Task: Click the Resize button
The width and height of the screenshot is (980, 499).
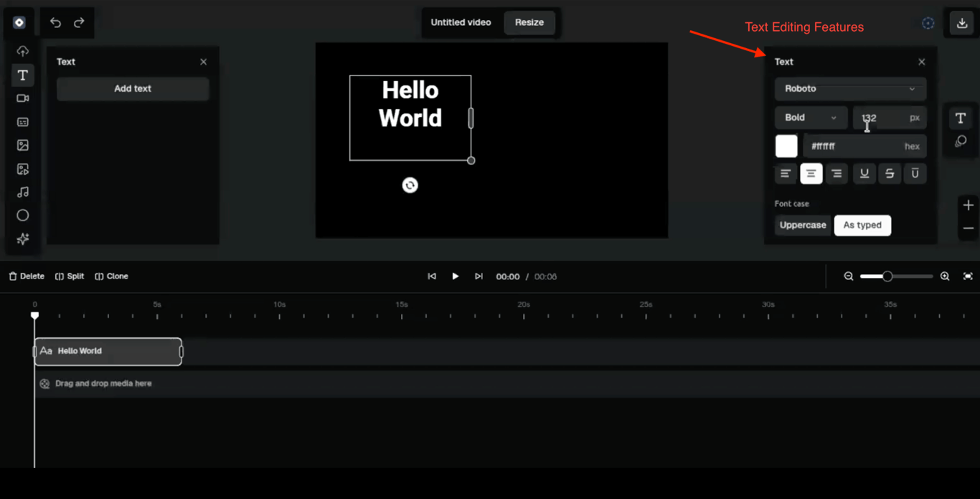Action: coord(529,23)
